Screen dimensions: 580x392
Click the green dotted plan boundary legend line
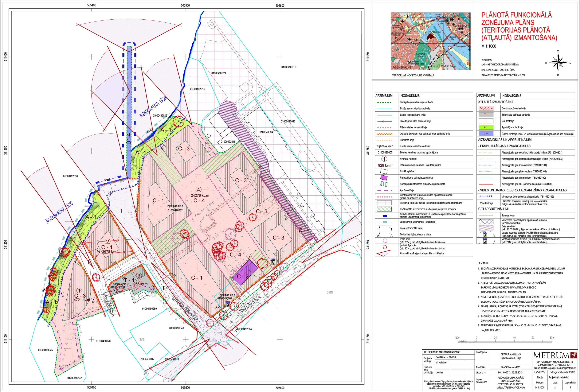click(x=384, y=102)
